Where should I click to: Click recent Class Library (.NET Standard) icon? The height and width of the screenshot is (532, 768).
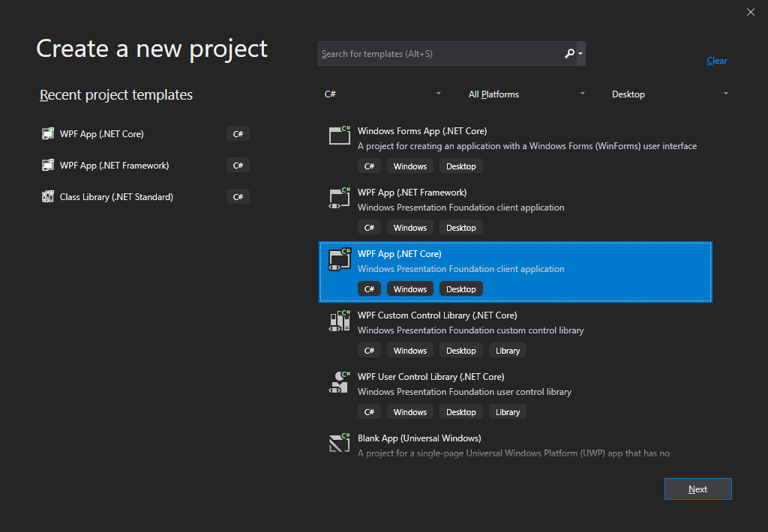pyautogui.click(x=48, y=197)
